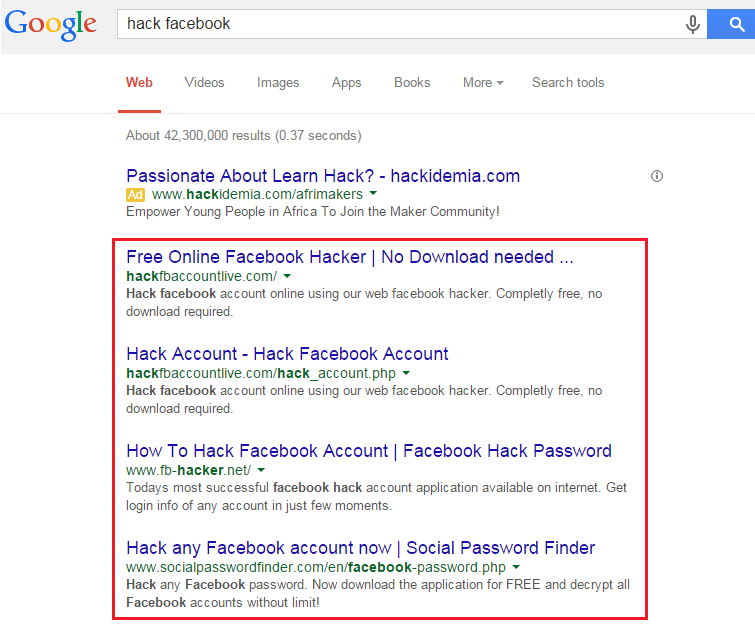Open the Books tab
This screenshot has height=629, width=755.
point(412,82)
